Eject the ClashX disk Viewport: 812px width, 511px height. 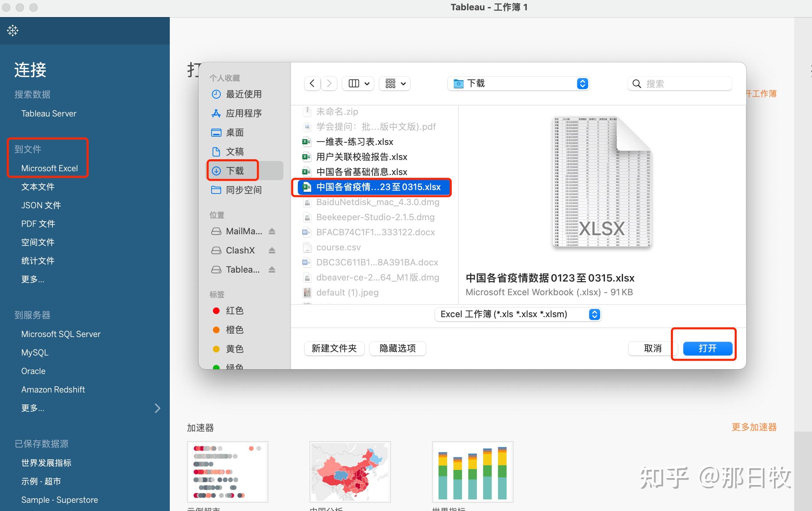272,250
